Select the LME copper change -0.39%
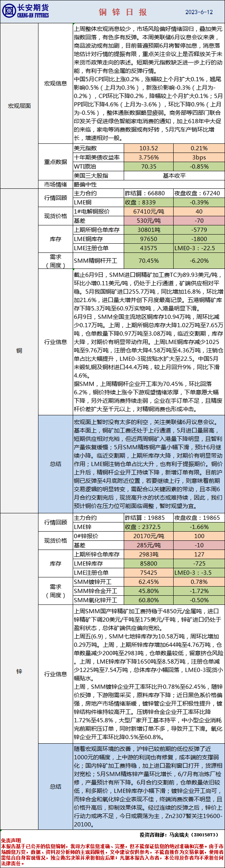The width and height of the screenshot is (225, 868). (x=199, y=202)
